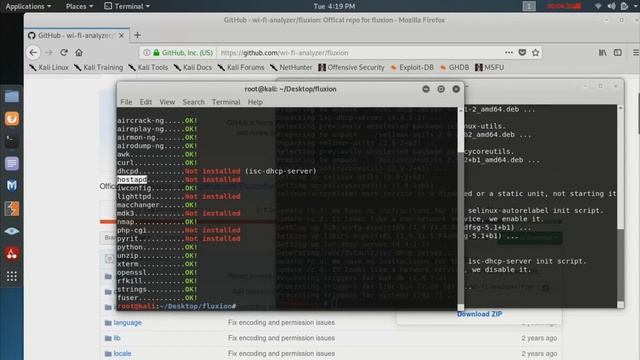Click the Tue 4:19 PM clock
The height and width of the screenshot is (360, 640).
(x=334, y=6)
